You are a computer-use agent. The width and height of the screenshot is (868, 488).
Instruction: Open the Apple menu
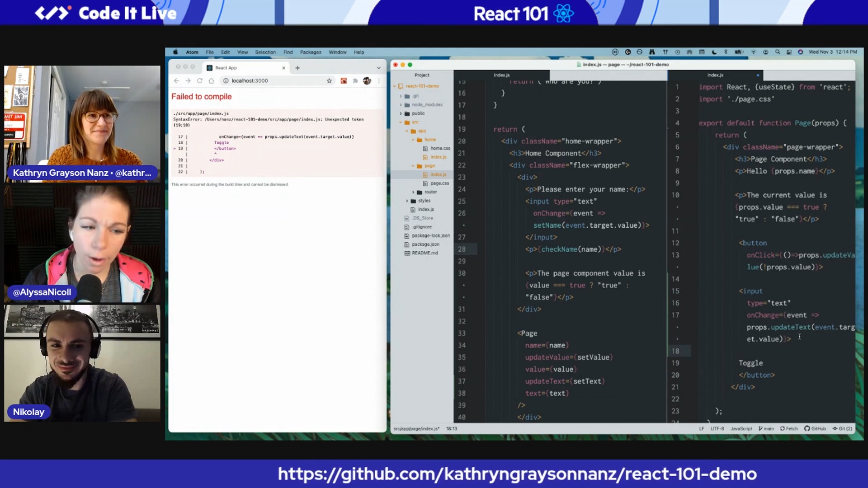[x=175, y=52]
